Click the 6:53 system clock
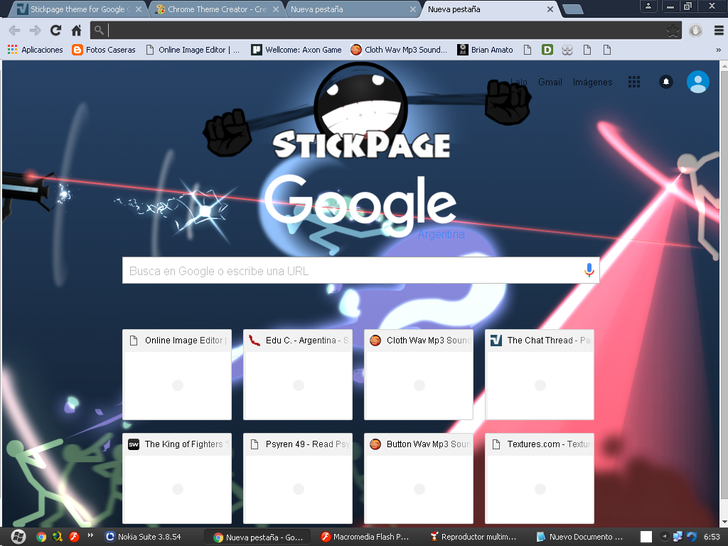This screenshot has height=546, width=728. 712,537
